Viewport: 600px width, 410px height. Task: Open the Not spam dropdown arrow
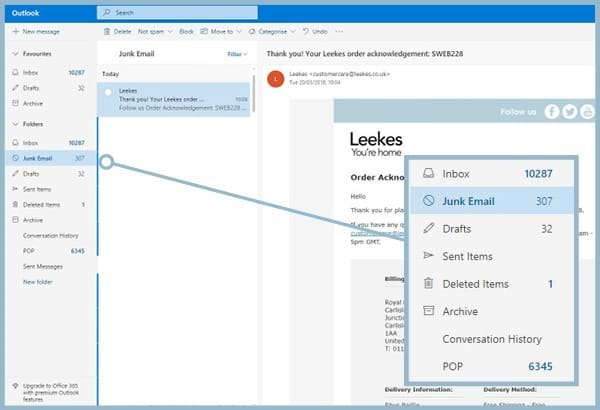[x=170, y=31]
